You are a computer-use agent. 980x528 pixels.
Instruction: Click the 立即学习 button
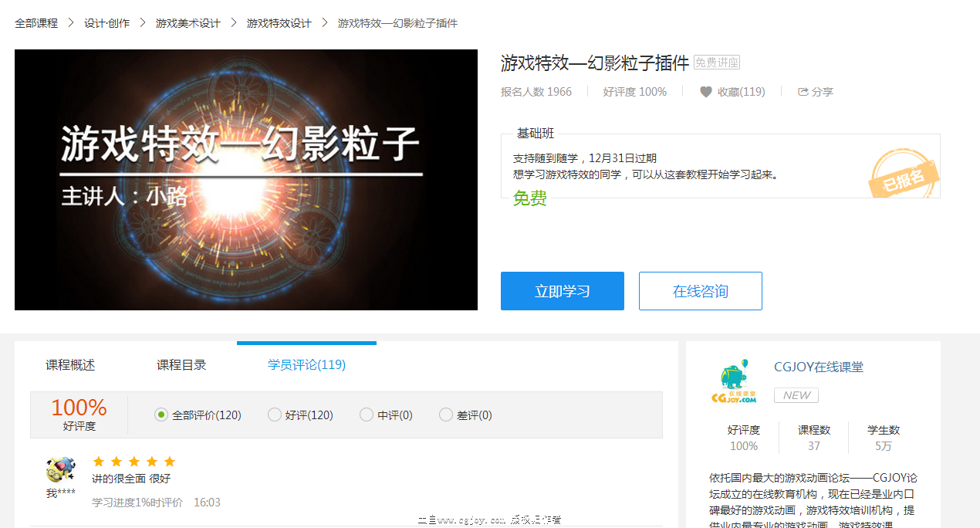pos(563,291)
